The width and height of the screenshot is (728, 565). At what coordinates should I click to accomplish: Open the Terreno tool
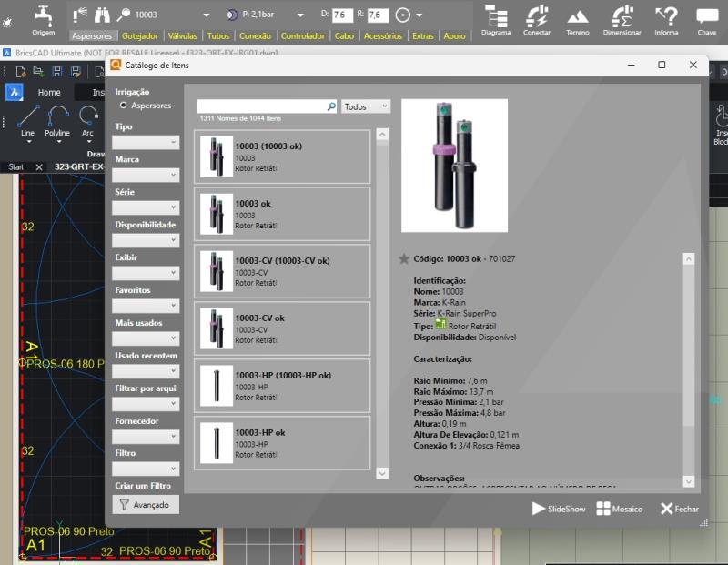[x=578, y=16]
